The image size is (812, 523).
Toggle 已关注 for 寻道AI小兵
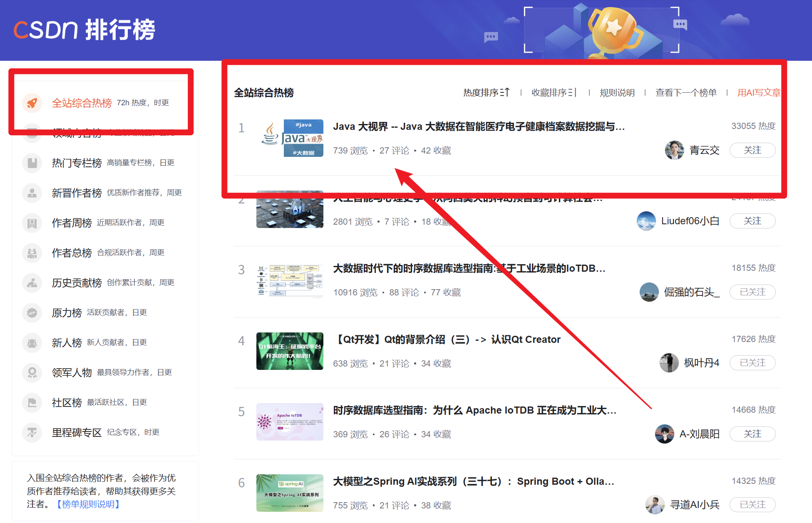click(752, 505)
